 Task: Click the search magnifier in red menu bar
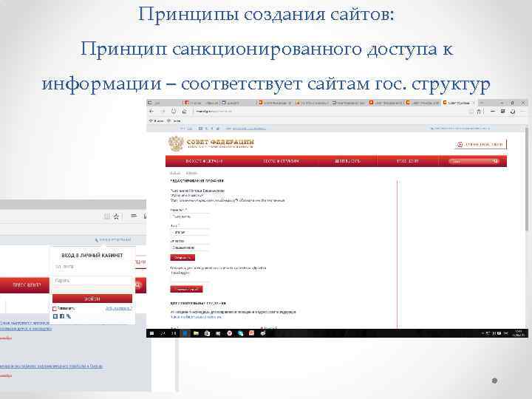tap(495, 161)
